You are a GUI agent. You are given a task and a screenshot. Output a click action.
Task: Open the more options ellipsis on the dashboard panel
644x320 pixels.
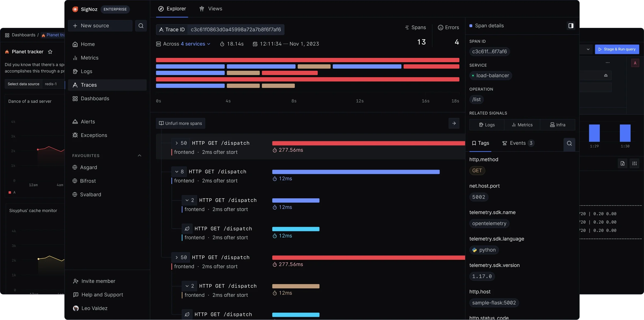(608, 62)
